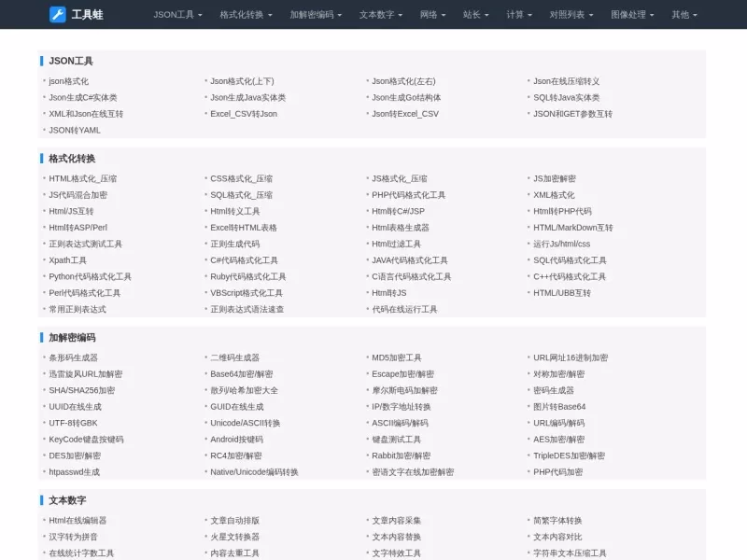Open Python代码格式化工具 link

tap(90, 276)
